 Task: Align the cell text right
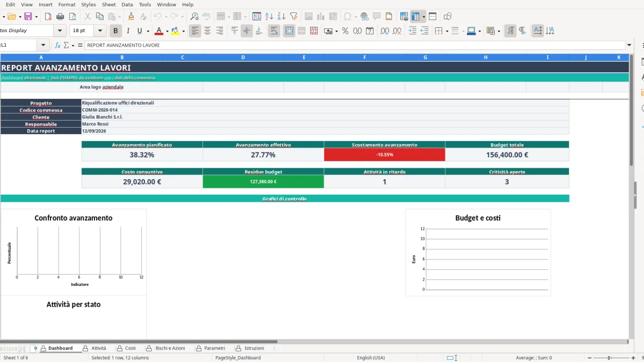tap(219, 31)
